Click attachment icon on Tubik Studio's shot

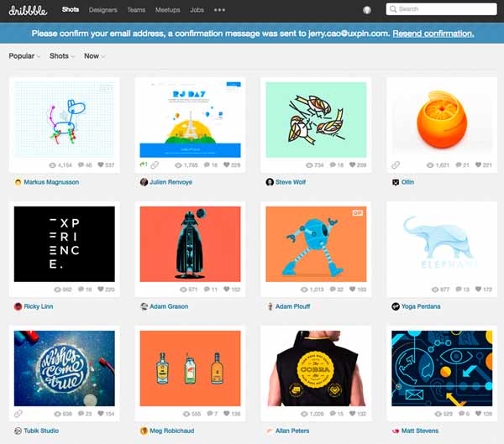(x=19, y=414)
